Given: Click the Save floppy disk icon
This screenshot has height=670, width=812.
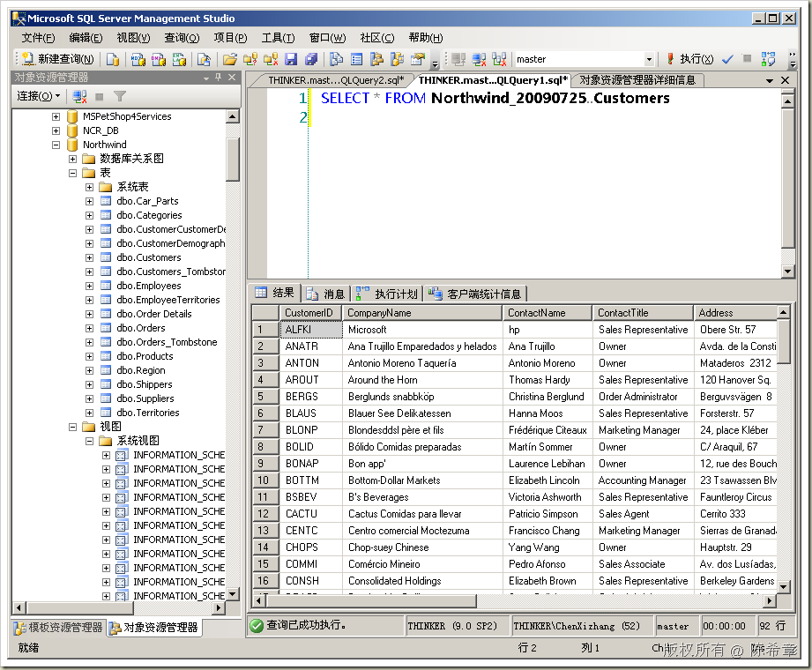Looking at the screenshot, I should [x=291, y=60].
